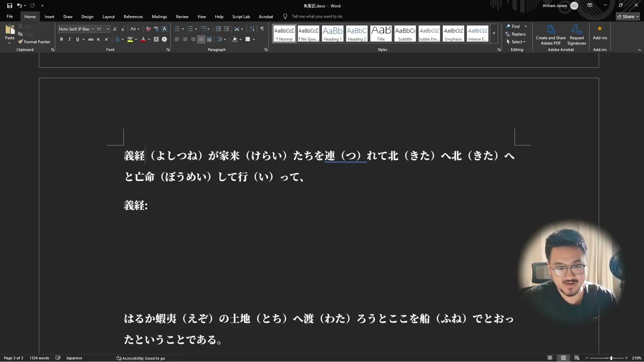Click the 1334 words count
This screenshot has height=362, width=644.
[39, 358]
